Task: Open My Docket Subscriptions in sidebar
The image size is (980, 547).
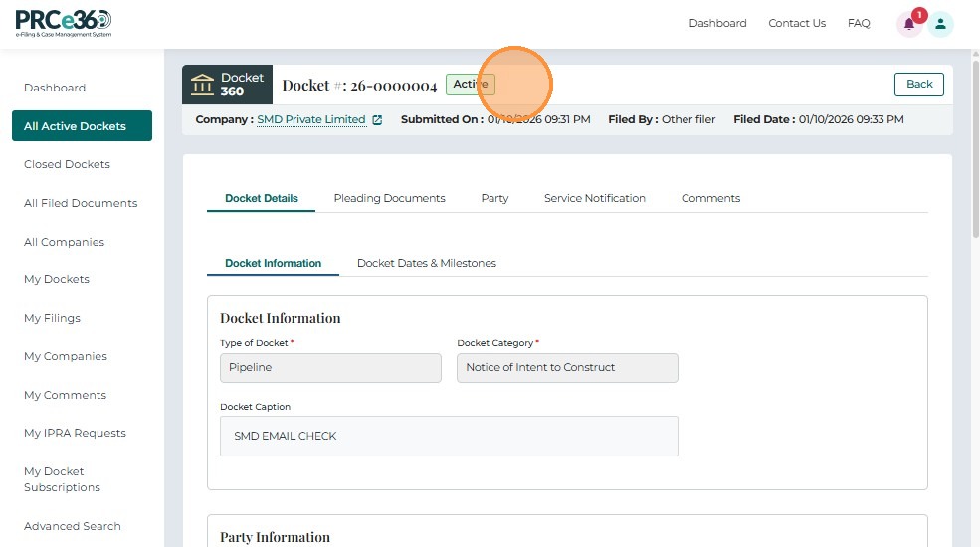Action: click(x=62, y=479)
